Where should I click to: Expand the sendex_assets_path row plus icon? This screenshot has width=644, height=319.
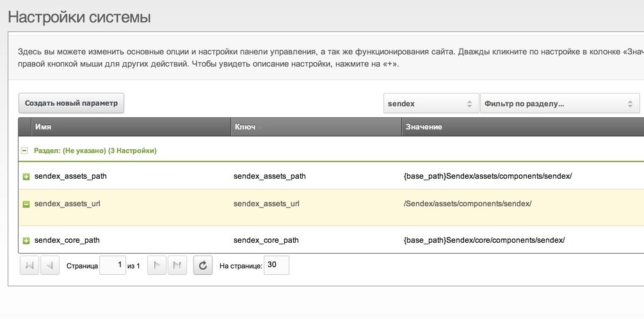tap(26, 176)
